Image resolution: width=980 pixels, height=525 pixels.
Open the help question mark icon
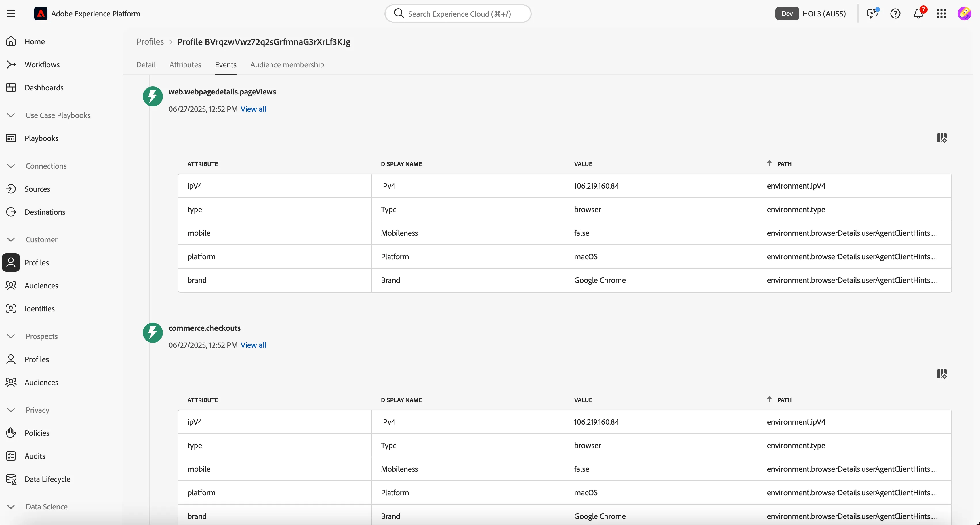895,14
